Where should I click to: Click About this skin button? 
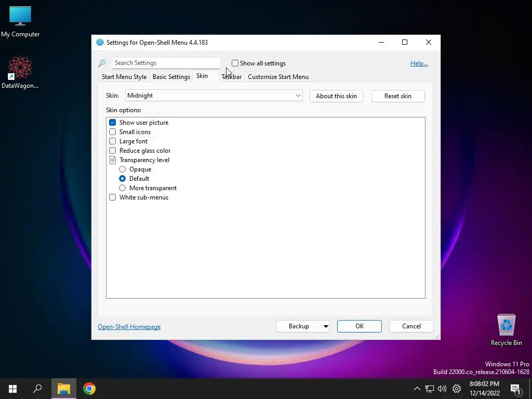coord(336,96)
